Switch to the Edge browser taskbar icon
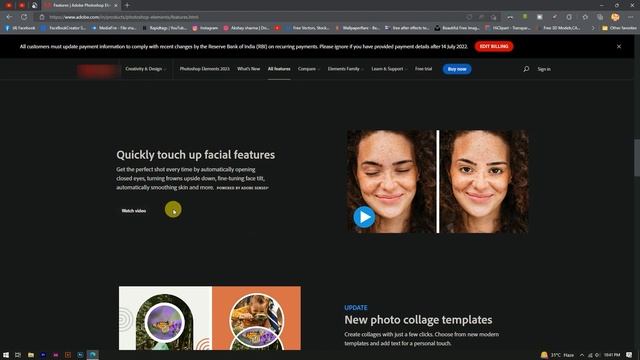 click(x=93, y=355)
